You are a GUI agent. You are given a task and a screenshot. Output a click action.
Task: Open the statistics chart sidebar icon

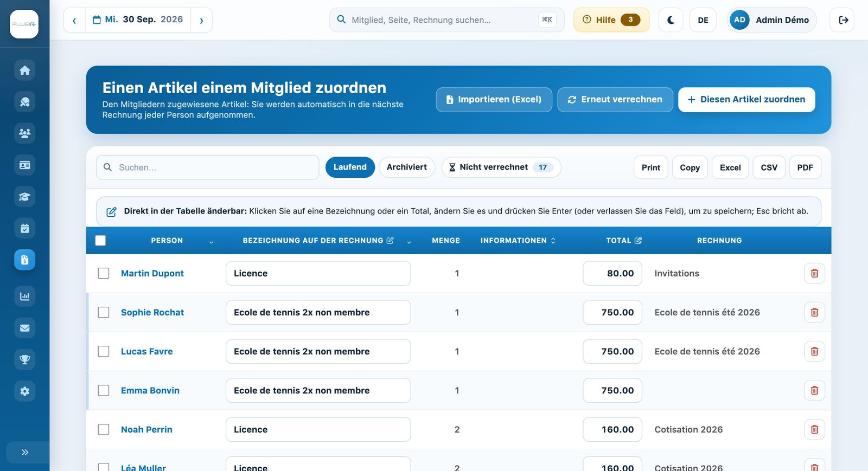[x=24, y=296]
